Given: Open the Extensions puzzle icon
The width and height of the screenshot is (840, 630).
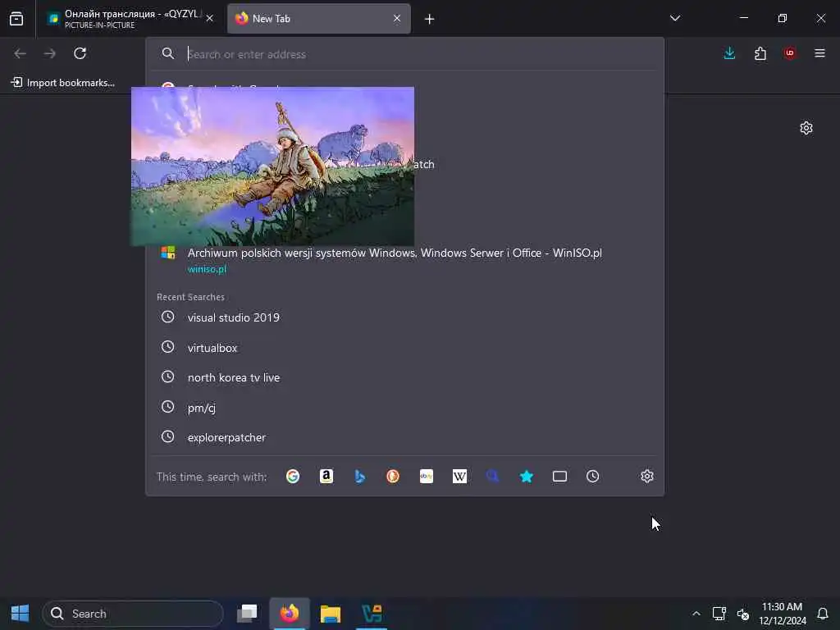Looking at the screenshot, I should tap(760, 53).
